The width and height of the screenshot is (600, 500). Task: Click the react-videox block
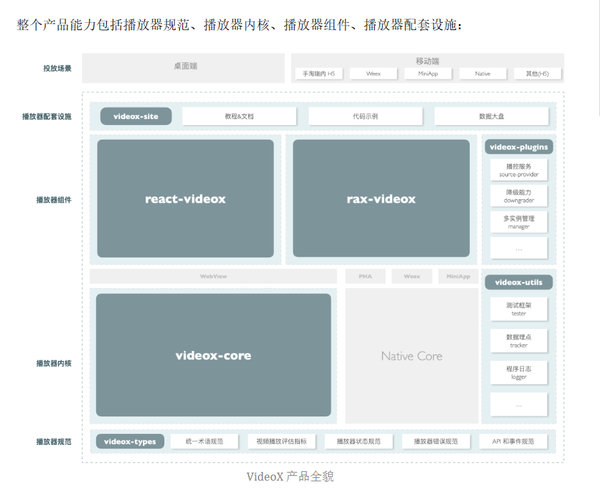click(186, 199)
